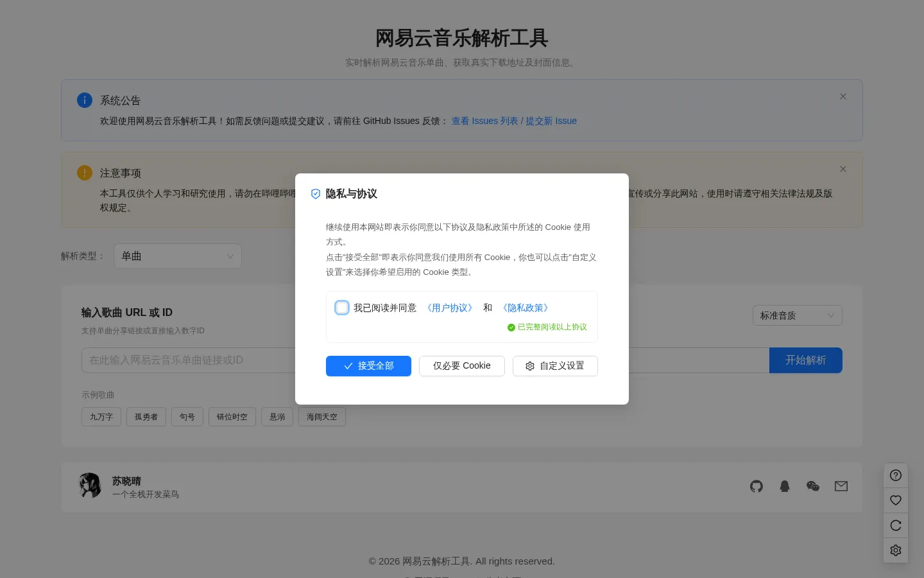Select example song 句号

tap(187, 417)
